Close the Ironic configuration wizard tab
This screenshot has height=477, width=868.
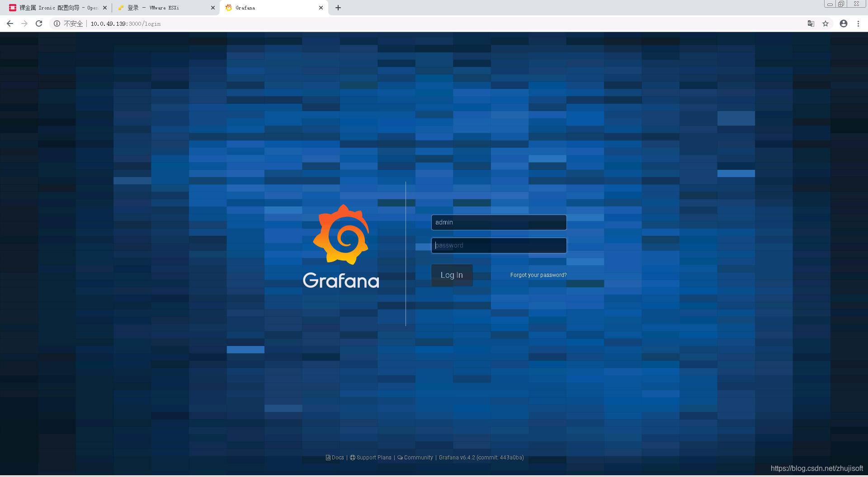(105, 8)
